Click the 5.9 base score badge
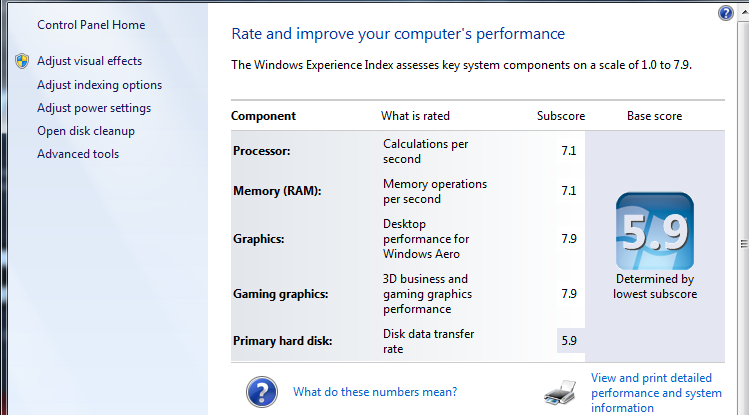 [x=655, y=231]
